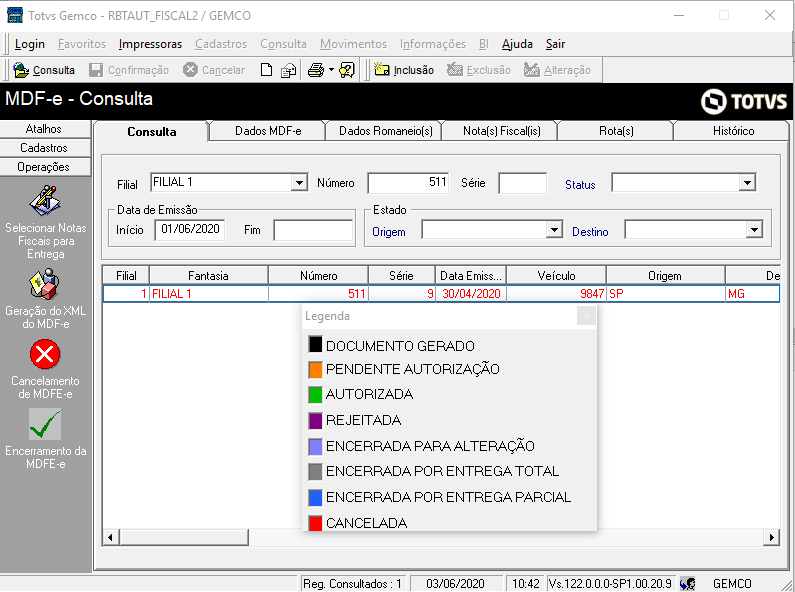Click the Fim date field
The image size is (795, 592).
point(313,230)
